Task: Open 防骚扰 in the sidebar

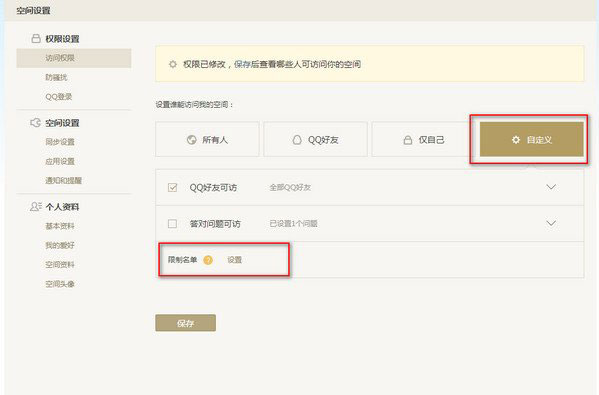Action: pyautogui.click(x=56, y=77)
